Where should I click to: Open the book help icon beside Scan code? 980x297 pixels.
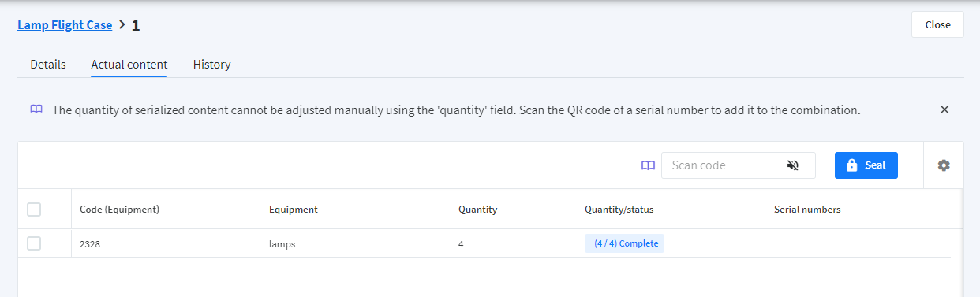point(648,165)
